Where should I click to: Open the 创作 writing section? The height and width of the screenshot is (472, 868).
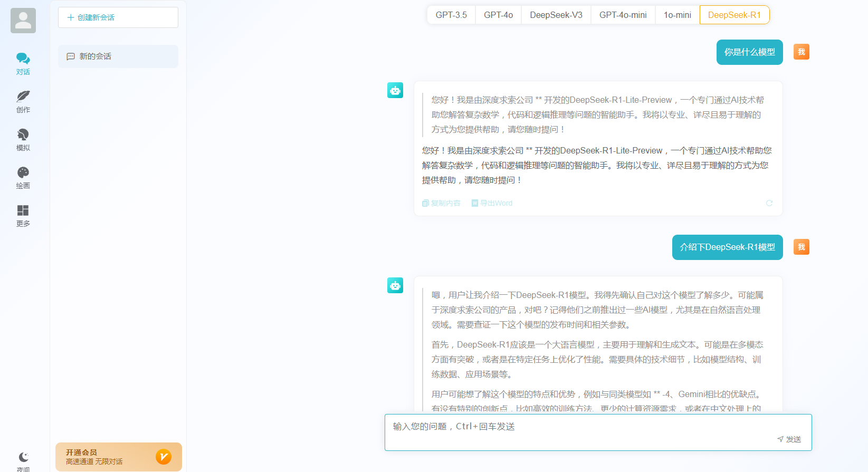pyautogui.click(x=23, y=102)
